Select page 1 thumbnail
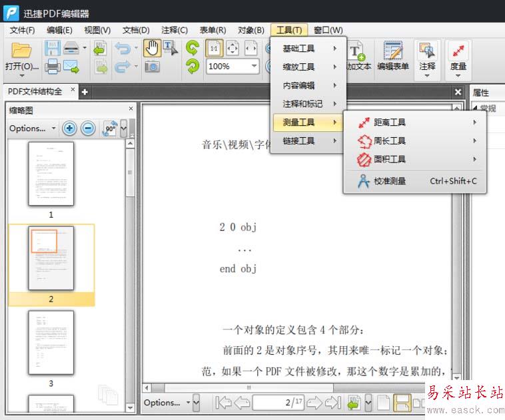This screenshot has height=420, width=505. tap(51, 174)
